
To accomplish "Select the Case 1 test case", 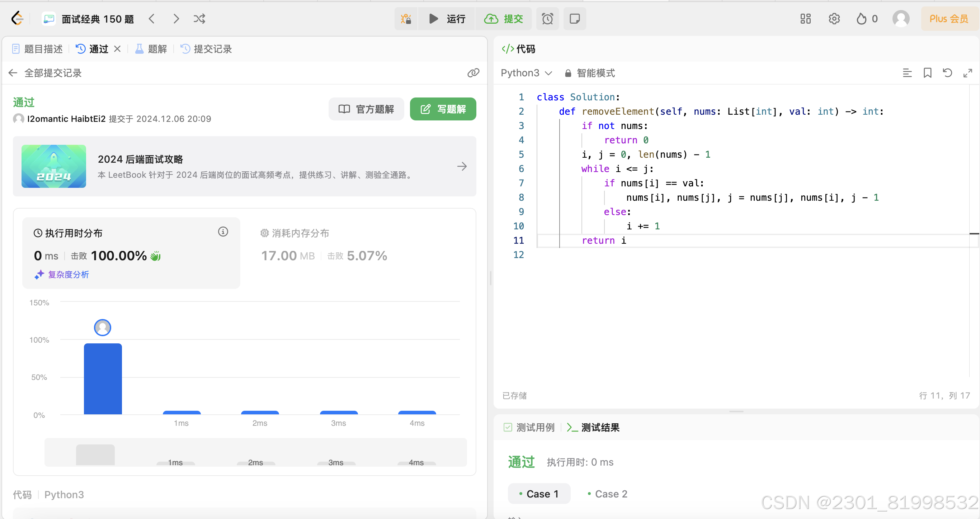I will click(539, 494).
